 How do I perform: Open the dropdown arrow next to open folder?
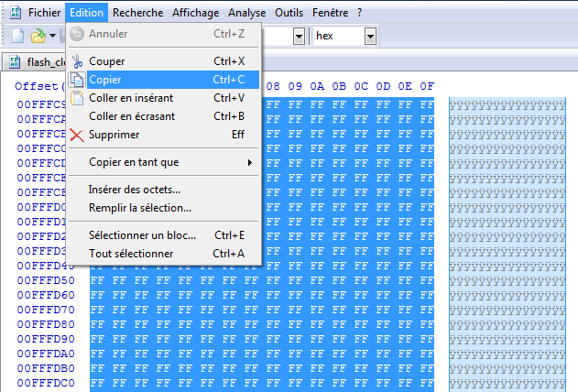[x=52, y=37]
